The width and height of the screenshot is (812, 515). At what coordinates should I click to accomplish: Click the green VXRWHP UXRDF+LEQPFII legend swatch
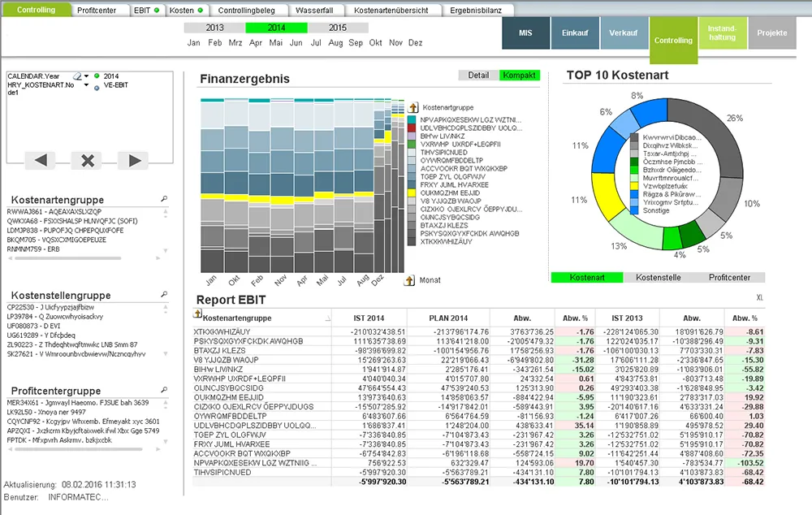(x=412, y=144)
